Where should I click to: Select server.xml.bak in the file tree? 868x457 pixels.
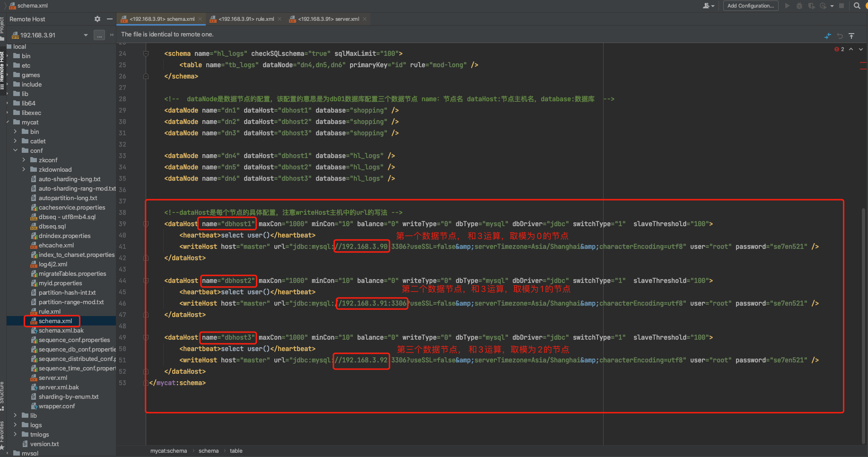[x=59, y=387]
